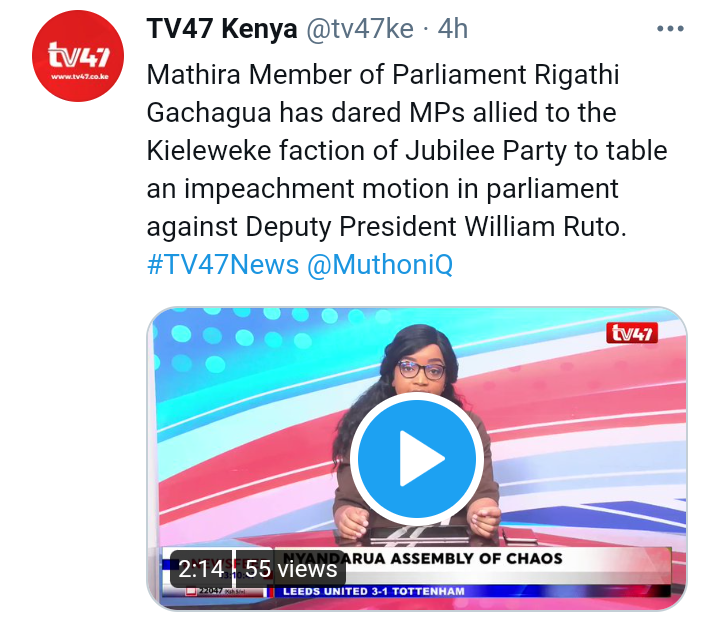Click the tv47 watermark logo in video
This screenshot has height=626, width=720.
[632, 333]
